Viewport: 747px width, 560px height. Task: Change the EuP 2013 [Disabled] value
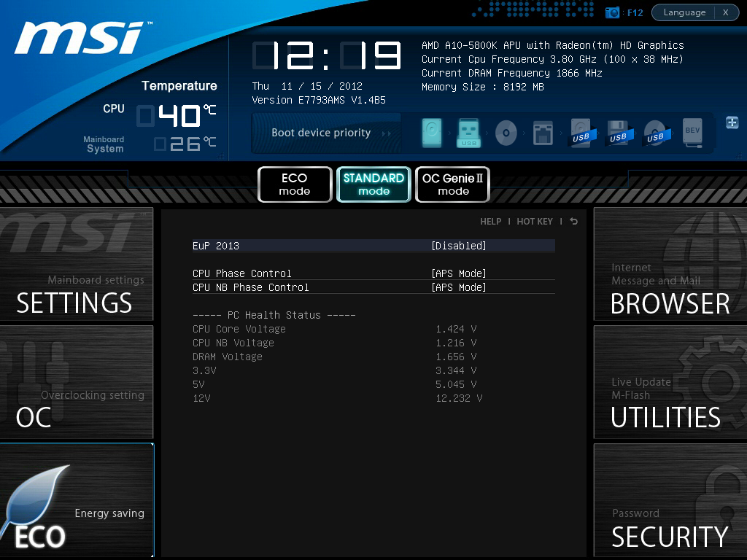(459, 246)
